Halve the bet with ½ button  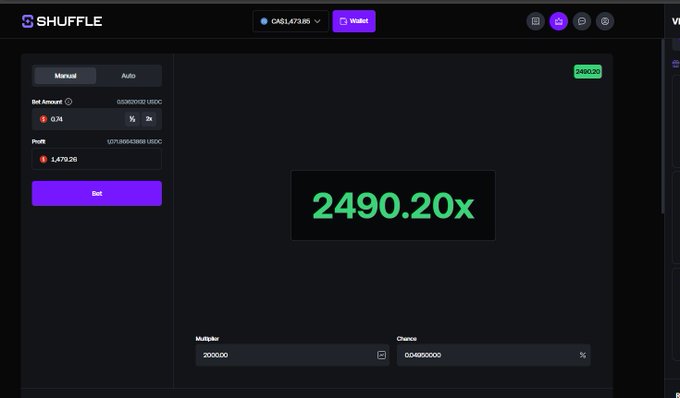(132, 119)
